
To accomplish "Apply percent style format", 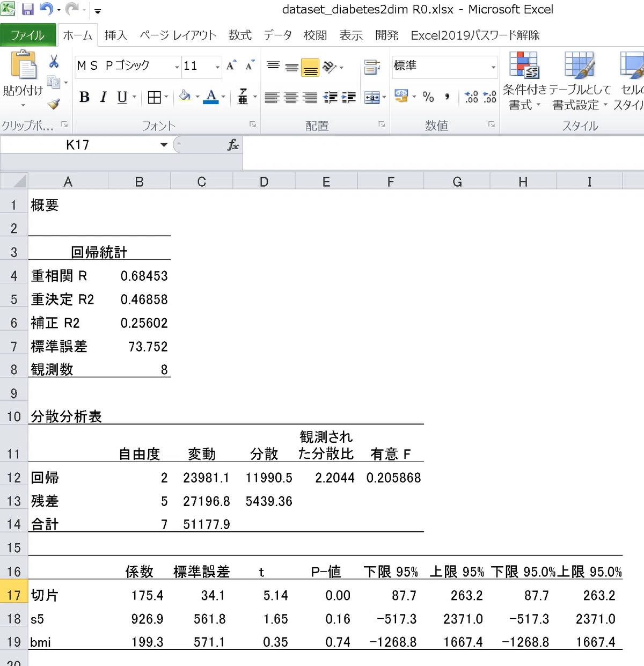I will [428, 97].
